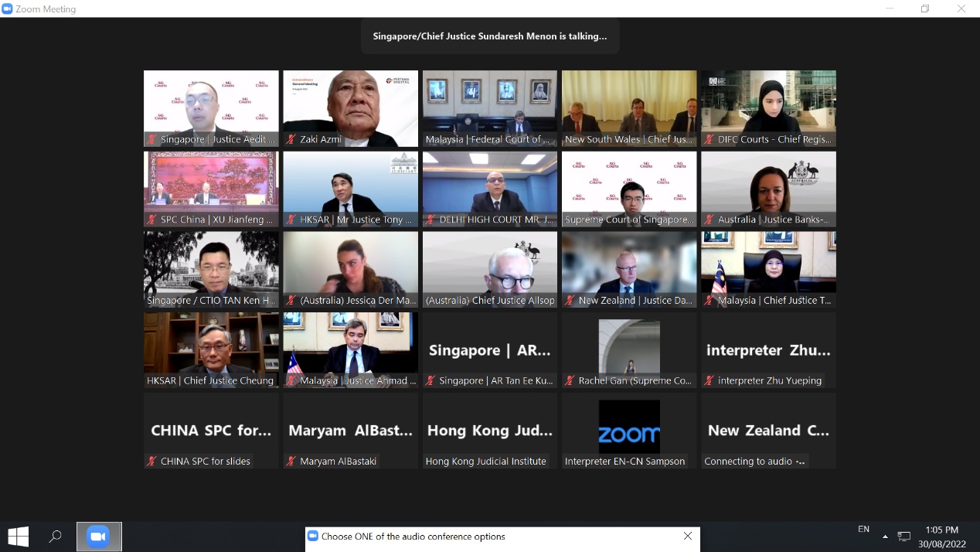Show hidden system tray icons

[885, 537]
